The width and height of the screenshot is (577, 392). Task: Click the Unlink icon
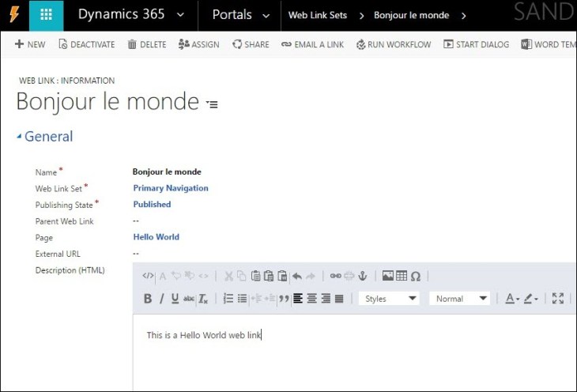[x=349, y=276]
